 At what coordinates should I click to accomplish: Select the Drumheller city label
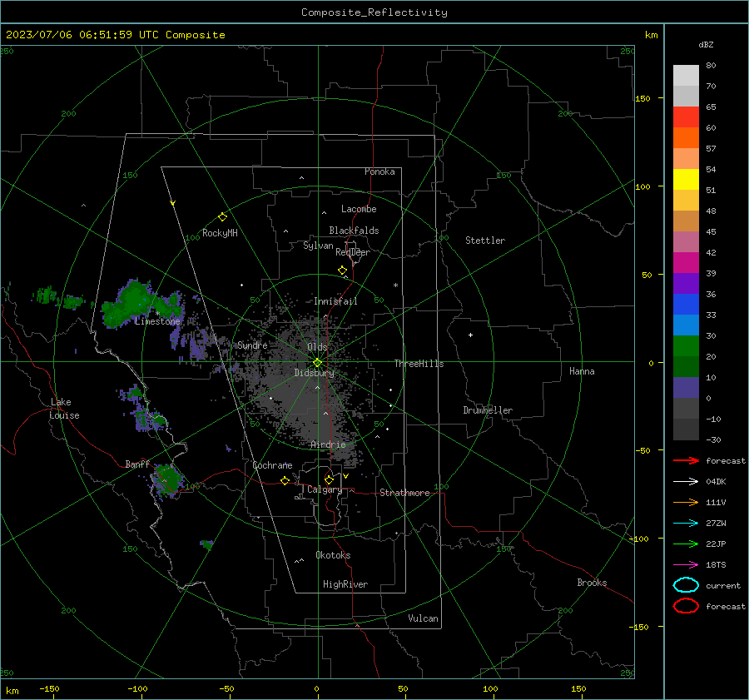(488, 410)
